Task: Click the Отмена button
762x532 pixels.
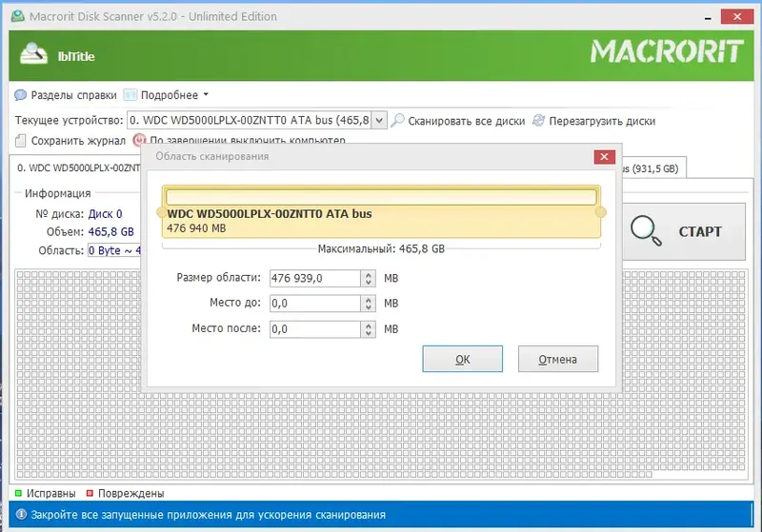Action: [558, 359]
